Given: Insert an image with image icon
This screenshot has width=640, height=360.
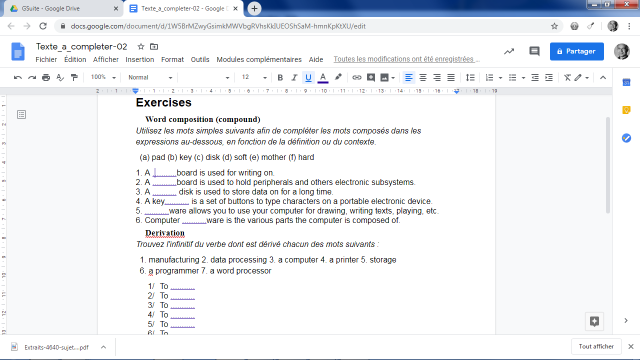Looking at the screenshot, I should (384, 78).
